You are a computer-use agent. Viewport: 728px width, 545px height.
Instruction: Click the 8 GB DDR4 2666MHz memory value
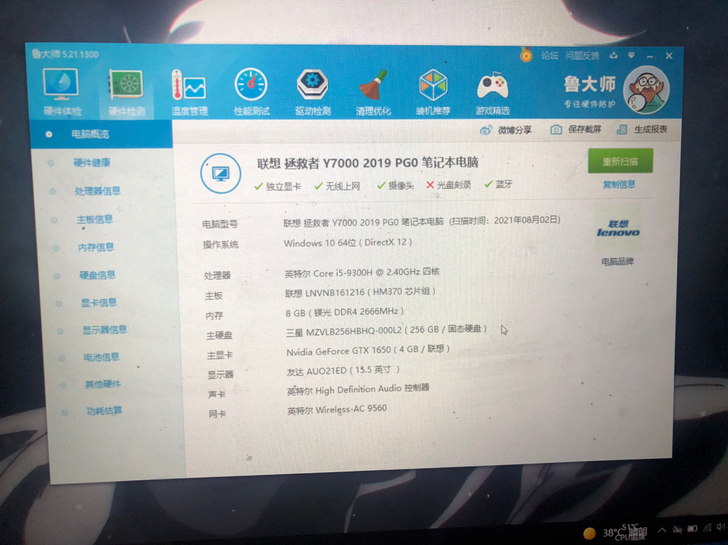point(345,312)
